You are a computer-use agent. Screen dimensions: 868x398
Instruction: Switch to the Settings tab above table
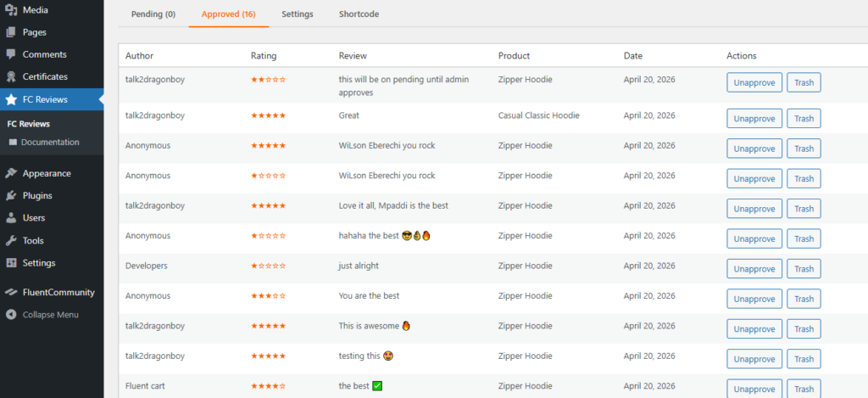click(298, 14)
